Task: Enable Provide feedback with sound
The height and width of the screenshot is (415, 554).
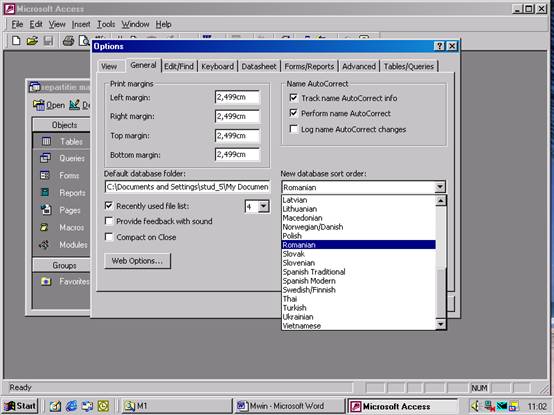Action: tap(109, 221)
